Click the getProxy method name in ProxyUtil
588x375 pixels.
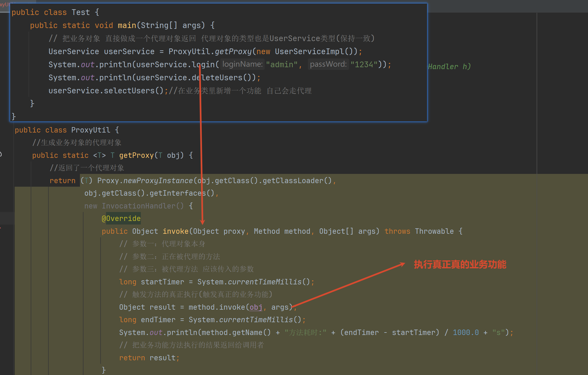(136, 155)
